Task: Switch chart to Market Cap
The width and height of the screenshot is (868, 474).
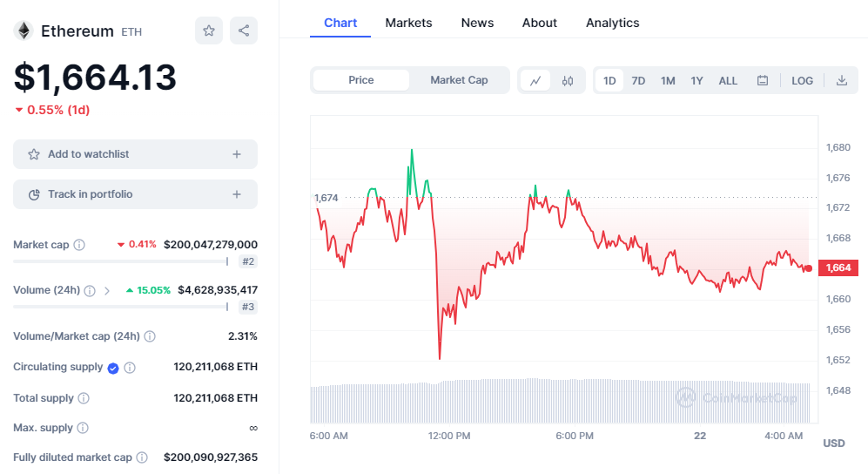Action: (459, 80)
